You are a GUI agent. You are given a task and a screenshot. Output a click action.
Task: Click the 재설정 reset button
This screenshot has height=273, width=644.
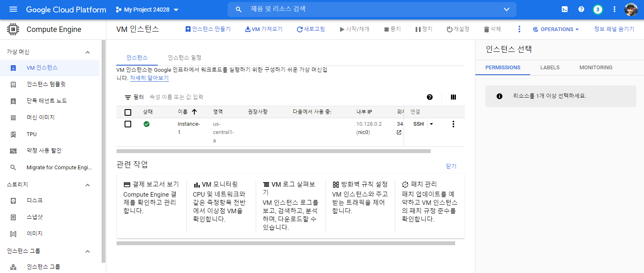458,29
